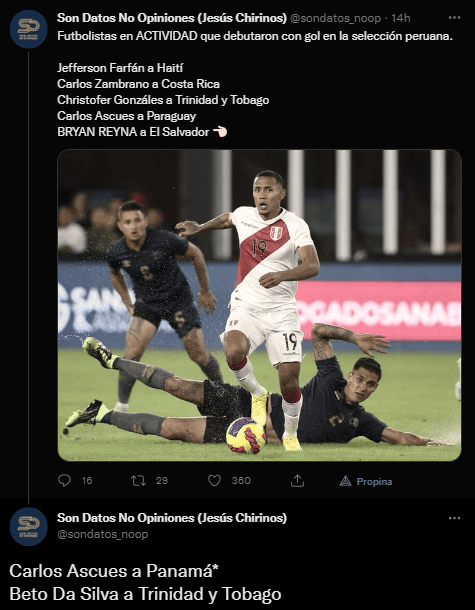Open the Son Datos No Opiniones name in reply tweet

172,518
